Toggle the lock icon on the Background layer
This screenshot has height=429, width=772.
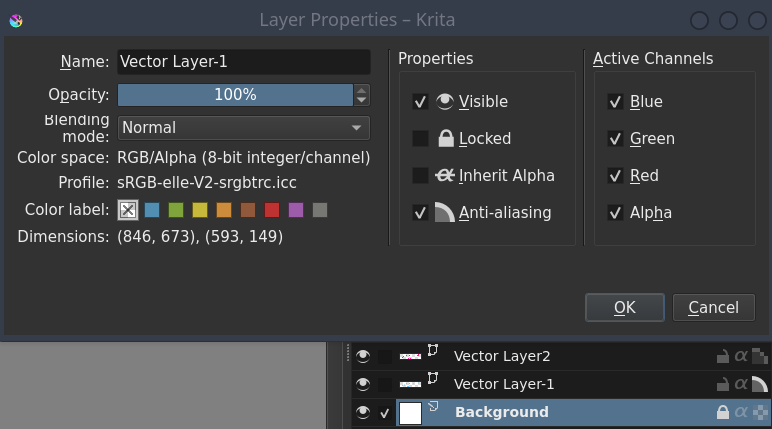pos(722,412)
